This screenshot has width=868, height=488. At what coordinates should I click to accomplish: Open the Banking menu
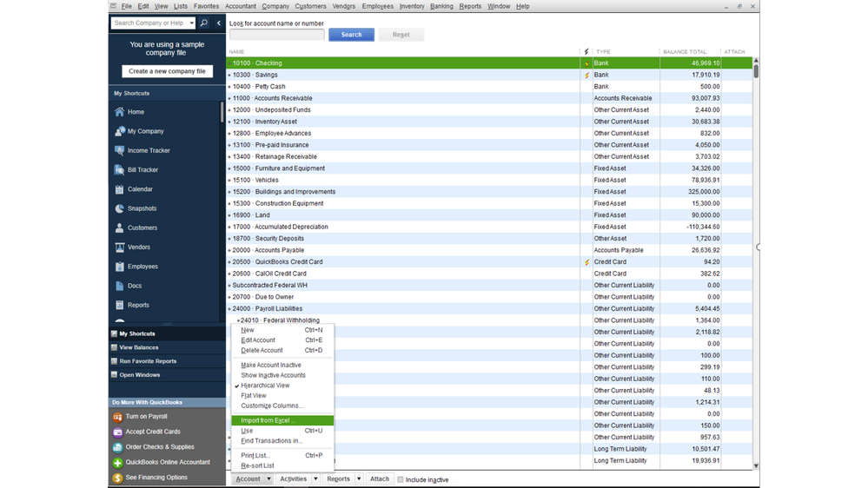point(441,6)
